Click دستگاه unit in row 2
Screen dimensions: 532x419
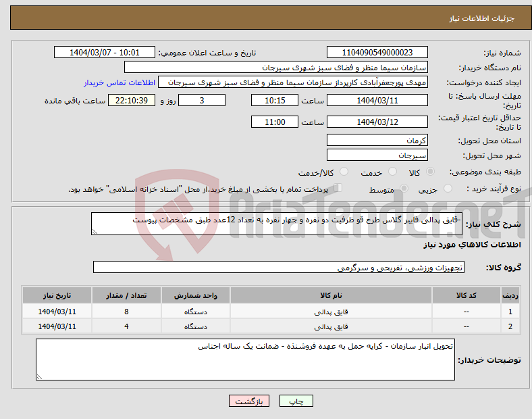(195, 326)
